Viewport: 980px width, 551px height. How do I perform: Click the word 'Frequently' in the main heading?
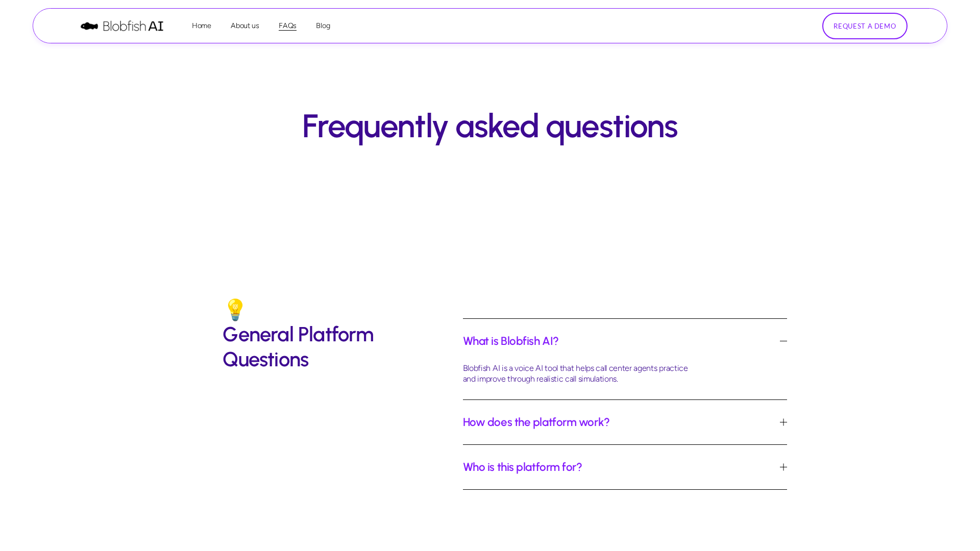375,126
